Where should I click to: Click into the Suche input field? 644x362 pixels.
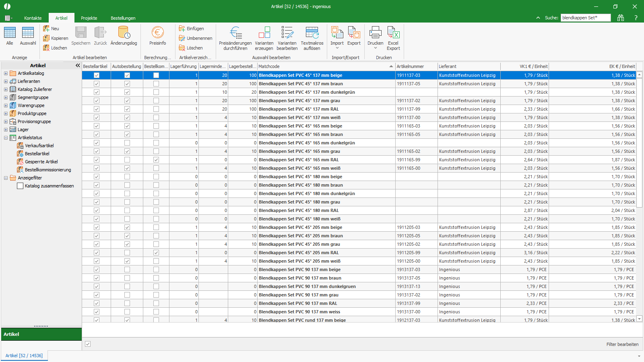point(585,18)
